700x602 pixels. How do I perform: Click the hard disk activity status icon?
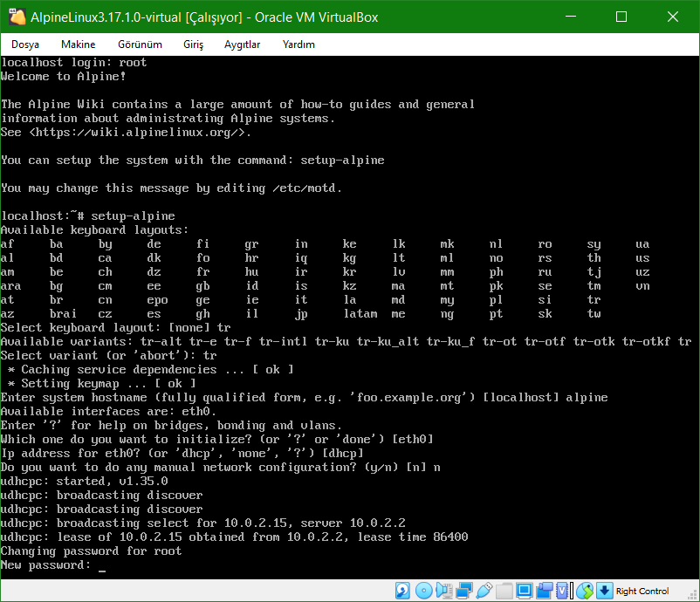(x=402, y=591)
